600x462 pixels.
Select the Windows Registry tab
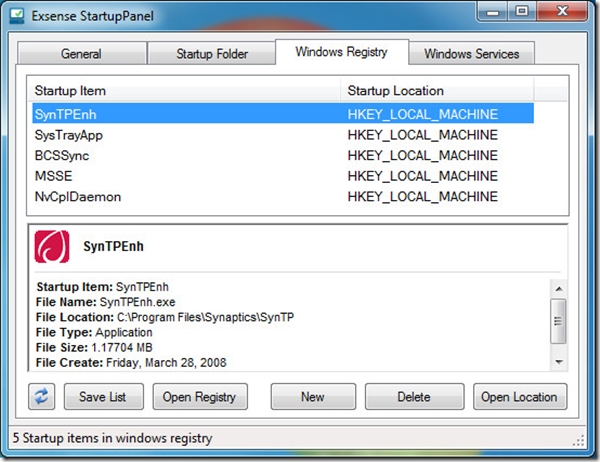[x=341, y=52]
